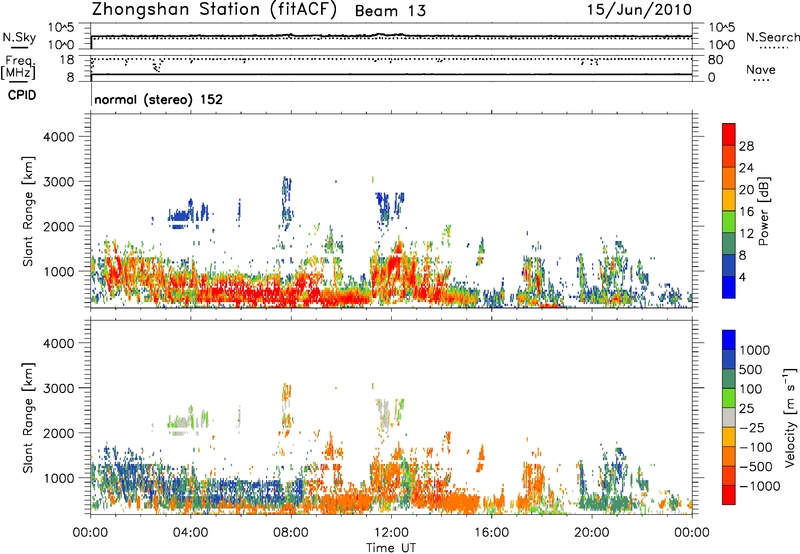Select the -500 label on Velocity colorbar
The image size is (800, 554).
(755, 467)
